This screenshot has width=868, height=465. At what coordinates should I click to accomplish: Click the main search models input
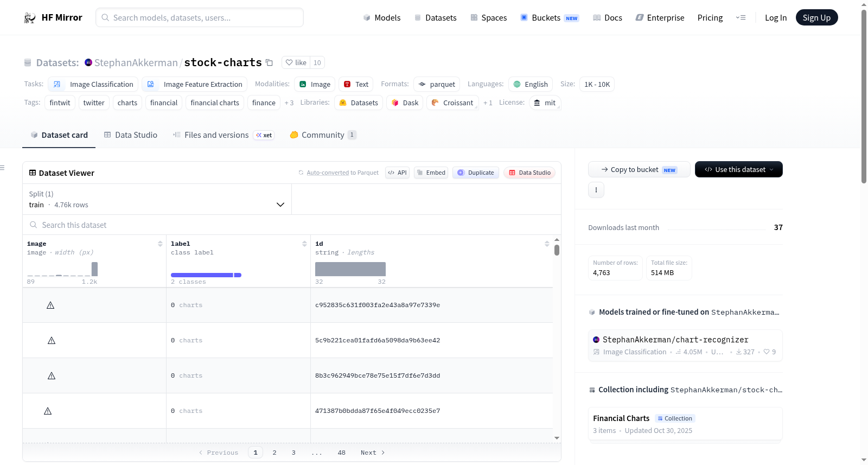200,17
